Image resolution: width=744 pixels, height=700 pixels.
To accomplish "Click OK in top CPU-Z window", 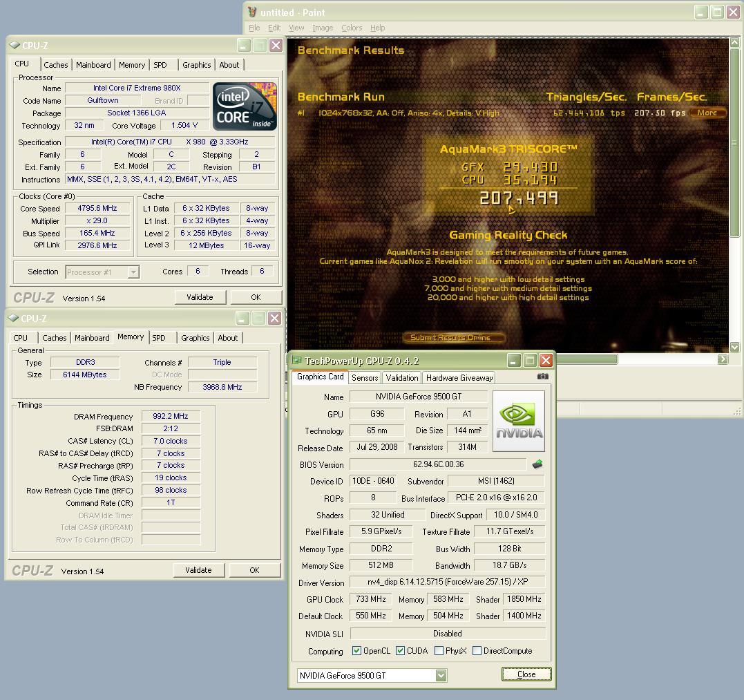I will 256,297.
